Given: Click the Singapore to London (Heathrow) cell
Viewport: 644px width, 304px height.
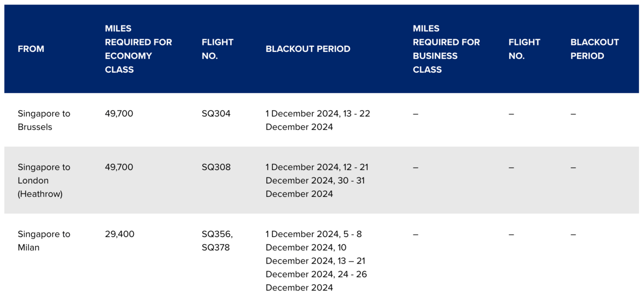Looking at the screenshot, I should point(44,180).
